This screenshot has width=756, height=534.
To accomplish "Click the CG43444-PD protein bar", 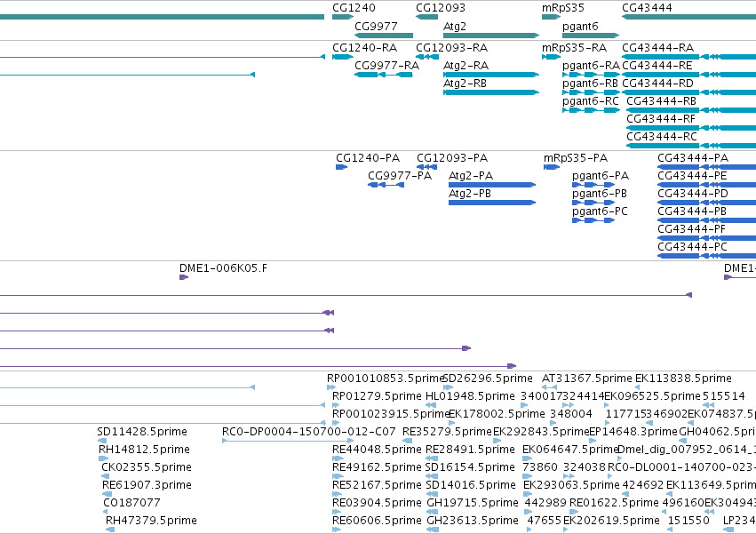I will (707, 203).
